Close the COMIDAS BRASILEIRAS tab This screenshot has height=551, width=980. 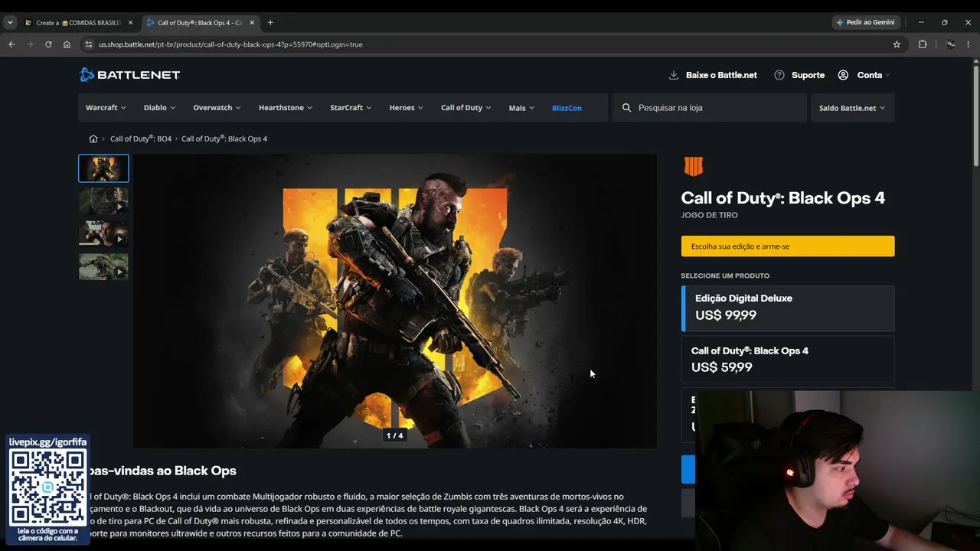click(x=130, y=23)
